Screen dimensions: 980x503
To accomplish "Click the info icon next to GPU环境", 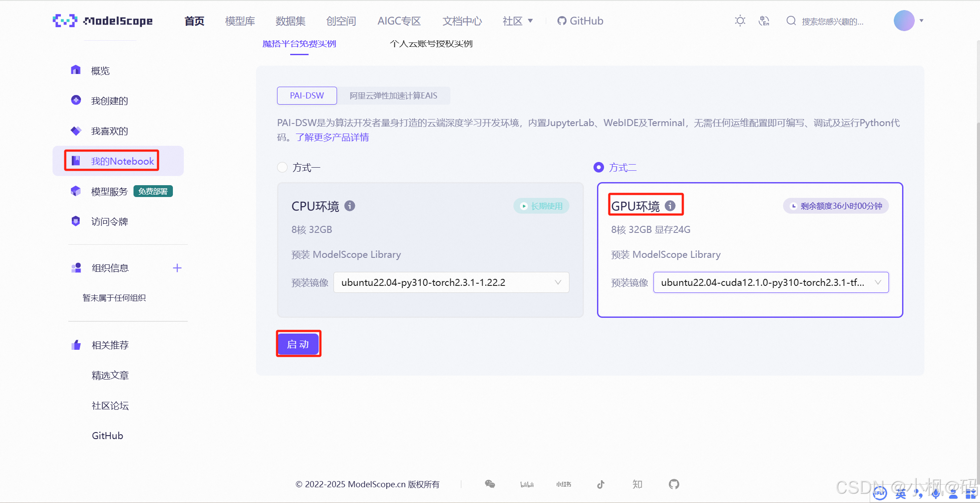I will [670, 206].
